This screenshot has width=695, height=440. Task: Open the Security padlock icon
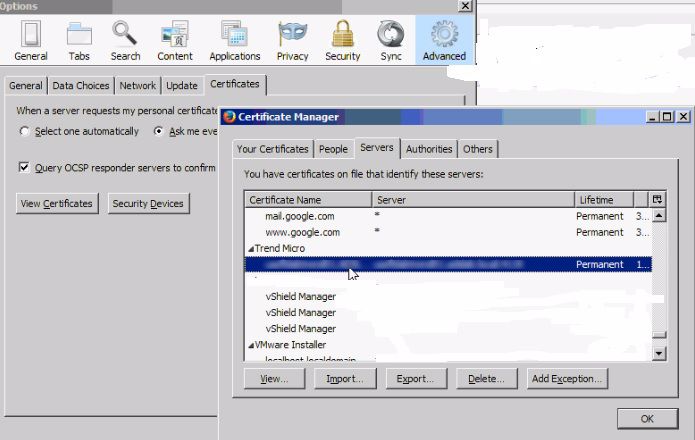click(x=343, y=35)
